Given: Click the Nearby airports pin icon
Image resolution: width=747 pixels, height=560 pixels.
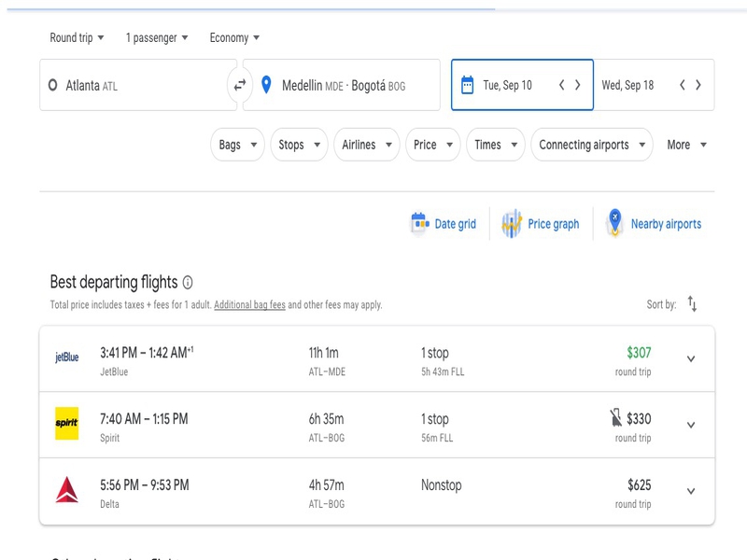Looking at the screenshot, I should [x=615, y=223].
